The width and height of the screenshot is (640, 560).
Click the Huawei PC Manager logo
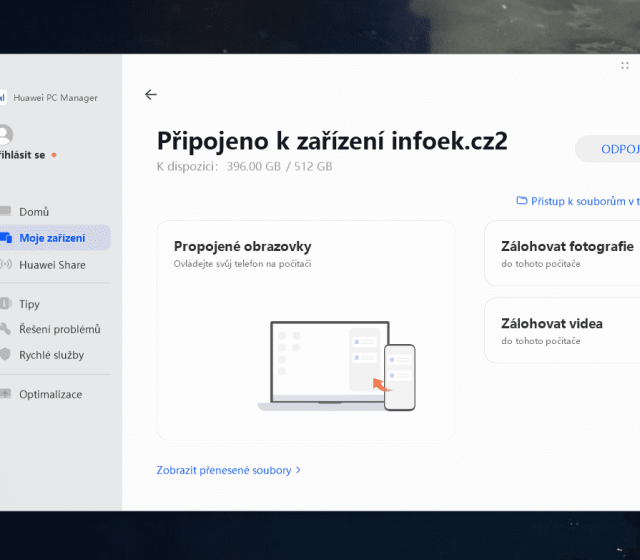(4, 97)
